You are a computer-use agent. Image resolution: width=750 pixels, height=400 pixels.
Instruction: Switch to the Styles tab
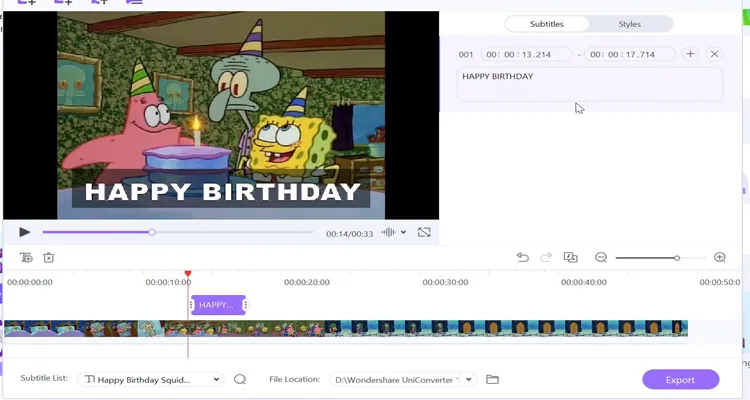[x=629, y=24]
